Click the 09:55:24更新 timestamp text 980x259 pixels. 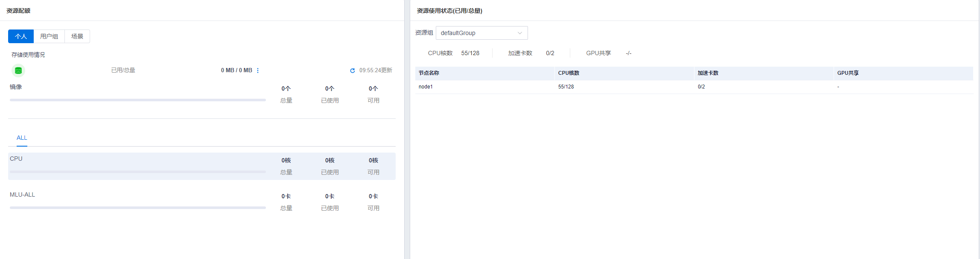pos(376,71)
